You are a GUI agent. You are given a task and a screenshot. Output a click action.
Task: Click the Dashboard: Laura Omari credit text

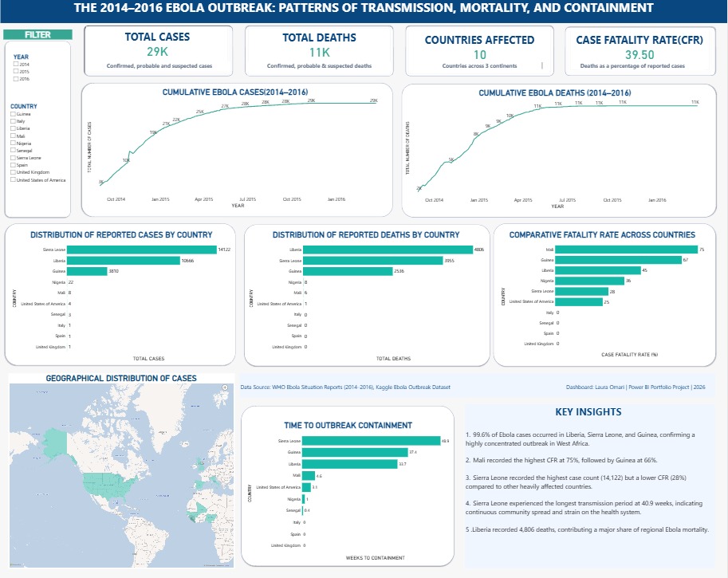[636, 387]
